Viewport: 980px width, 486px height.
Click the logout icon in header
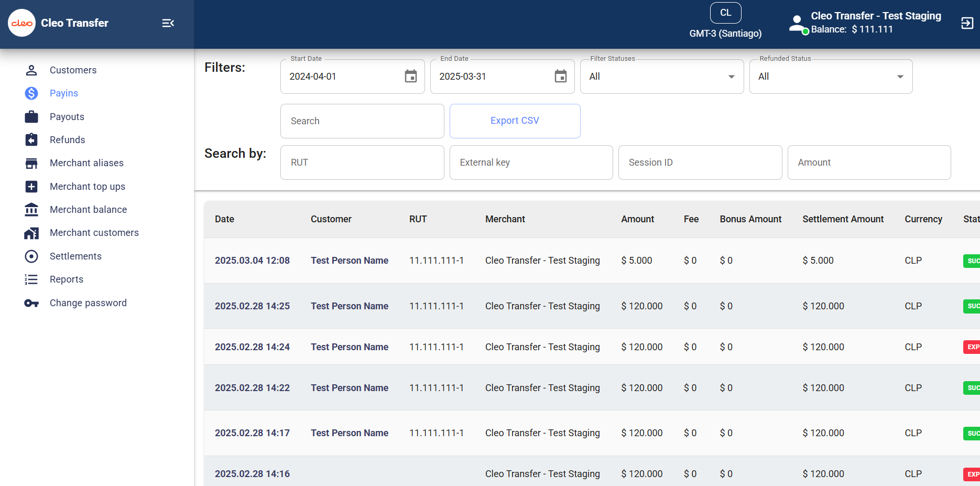pyautogui.click(x=967, y=23)
